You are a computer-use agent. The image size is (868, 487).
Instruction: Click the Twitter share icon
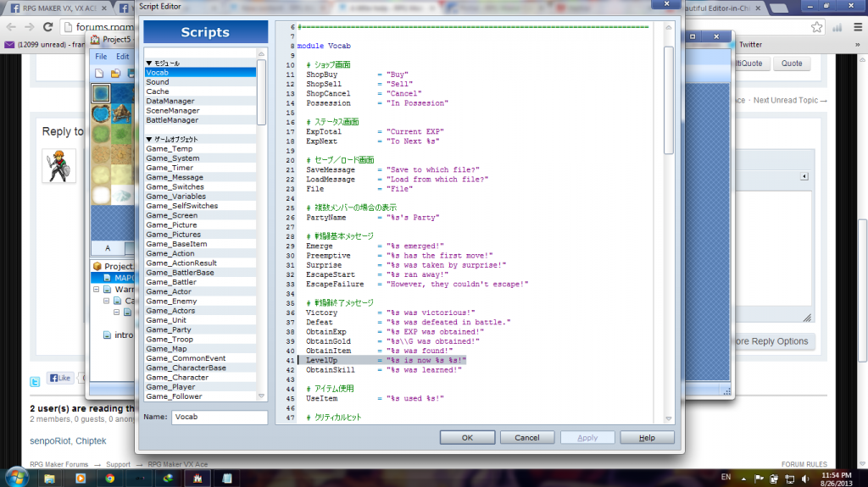(x=35, y=381)
